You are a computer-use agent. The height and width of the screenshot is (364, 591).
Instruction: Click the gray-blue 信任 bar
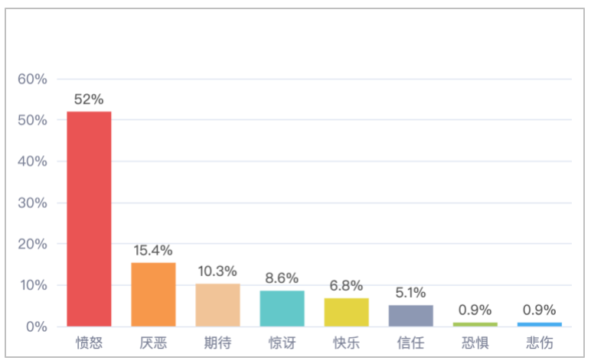tap(410, 316)
